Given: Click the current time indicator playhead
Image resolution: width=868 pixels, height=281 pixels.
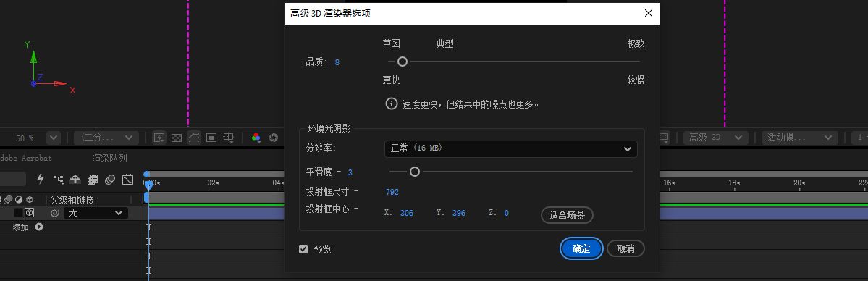Looking at the screenshot, I should click(148, 185).
